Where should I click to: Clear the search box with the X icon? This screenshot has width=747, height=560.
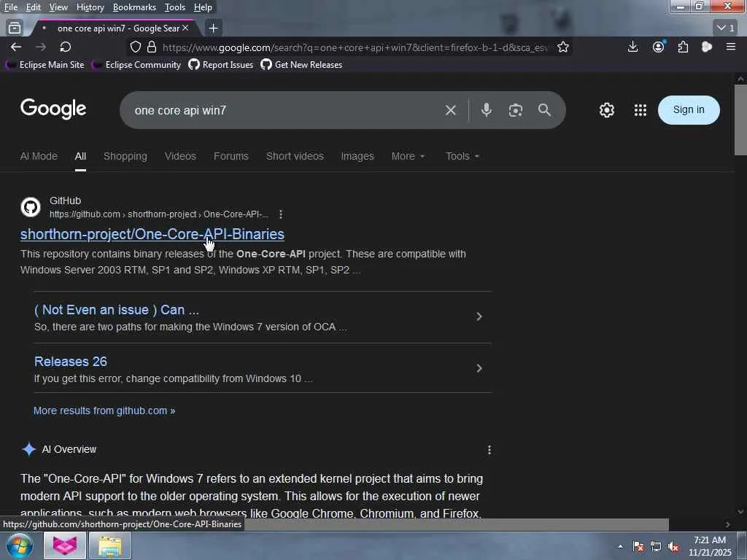point(450,111)
